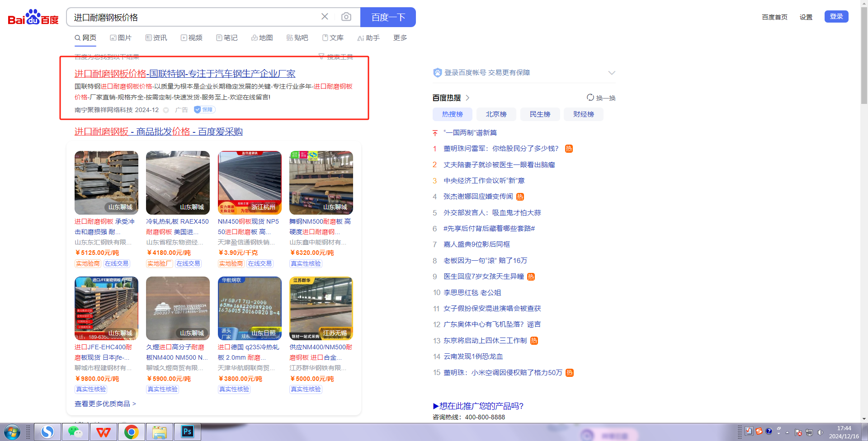Open the 更多 search categories menu
Screen dimensions: 868x441
pyautogui.click(x=400, y=38)
